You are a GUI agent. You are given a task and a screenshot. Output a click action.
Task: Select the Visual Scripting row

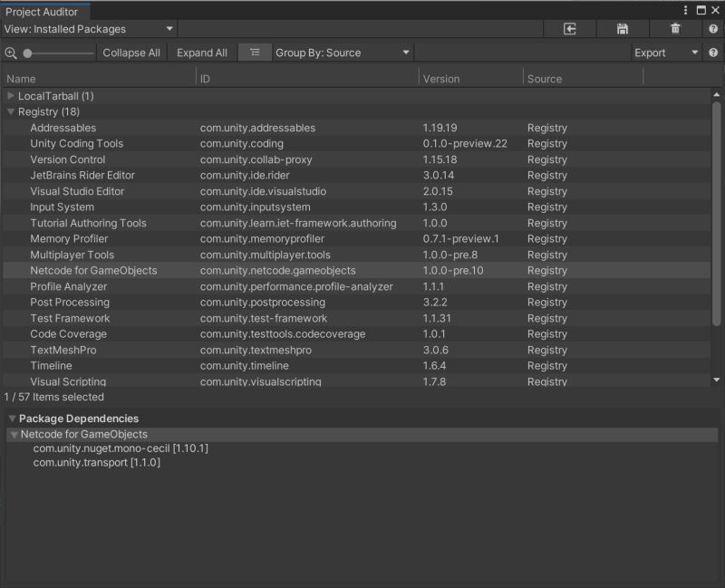(x=356, y=381)
